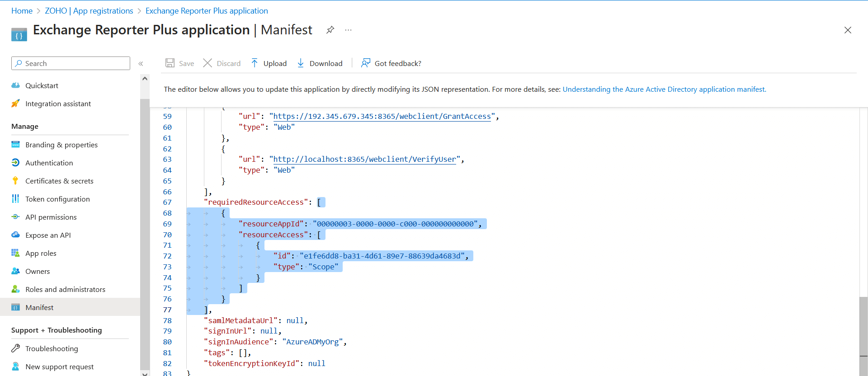Click the Download button label
868x376 pixels.
click(326, 63)
